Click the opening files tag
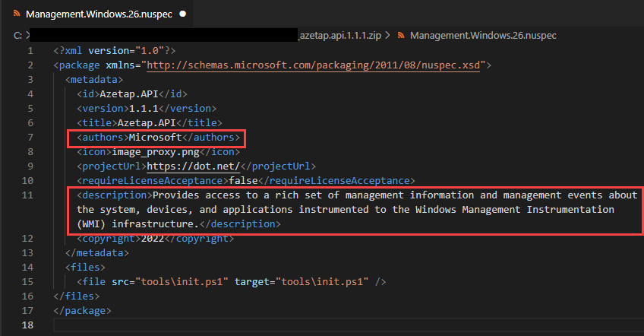 point(85,268)
